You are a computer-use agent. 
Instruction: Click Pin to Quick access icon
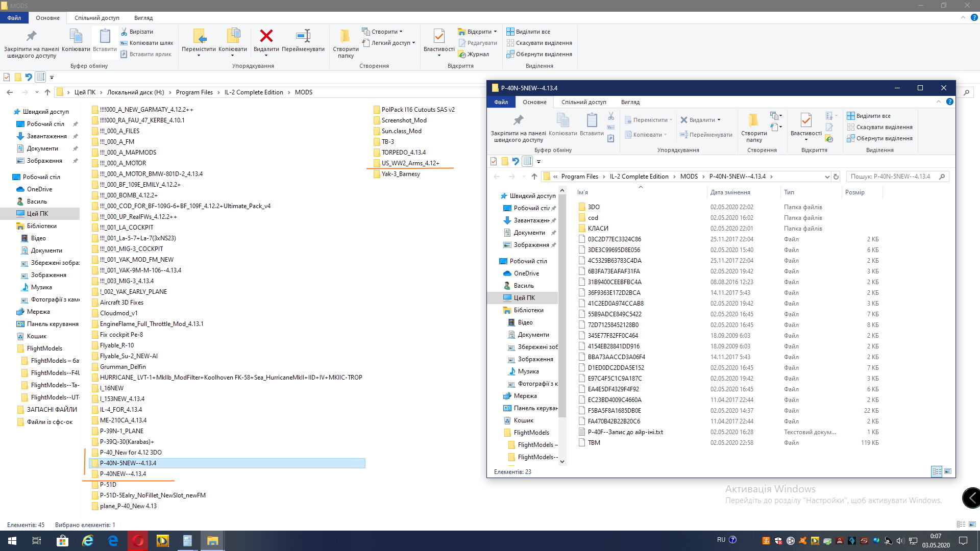[31, 36]
